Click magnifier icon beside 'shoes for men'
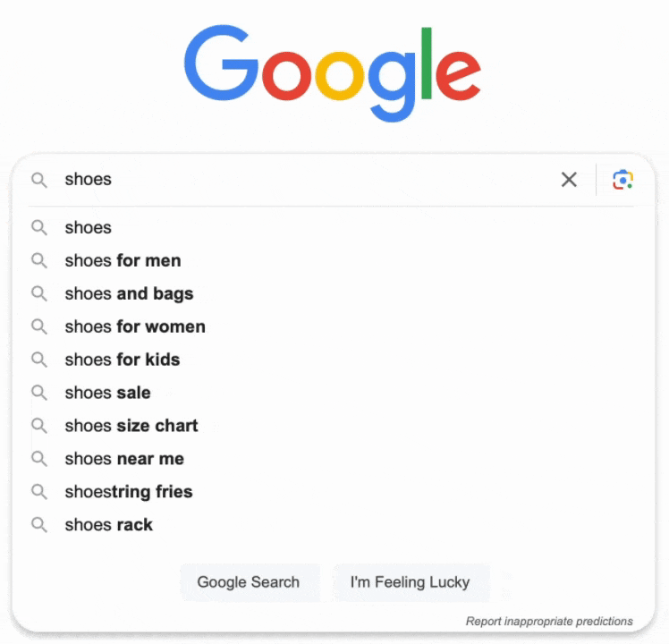 (x=39, y=260)
